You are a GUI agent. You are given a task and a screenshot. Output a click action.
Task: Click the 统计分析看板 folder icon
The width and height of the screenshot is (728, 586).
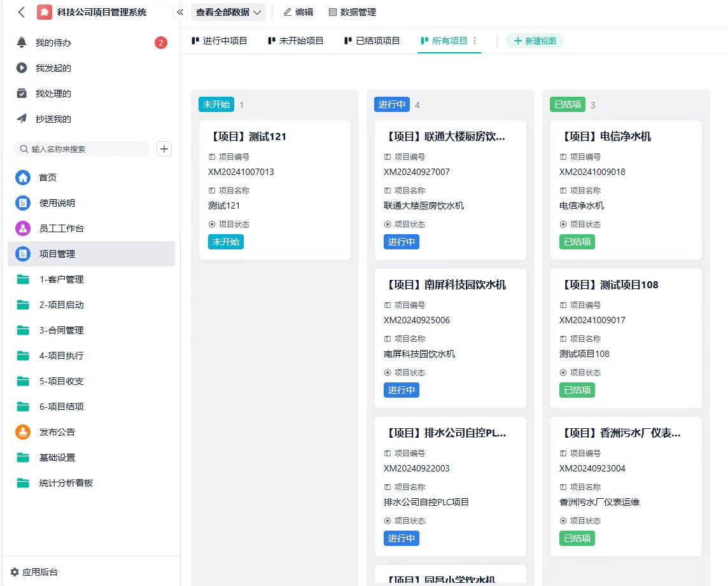pyautogui.click(x=23, y=483)
